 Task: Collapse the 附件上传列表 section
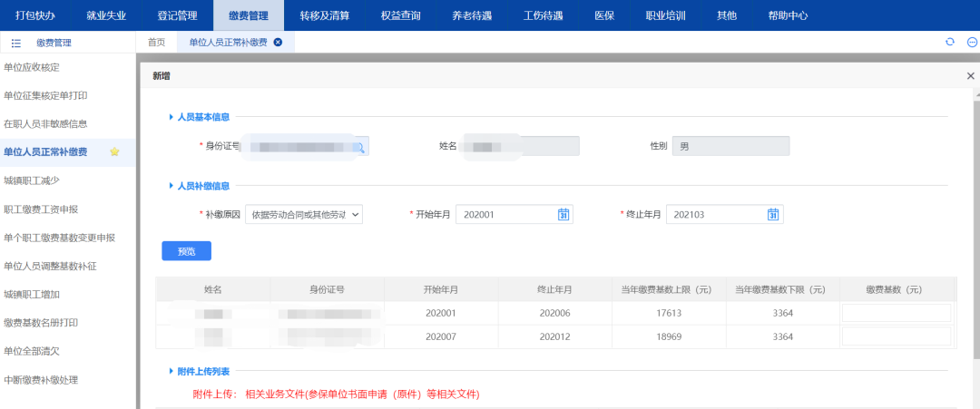pos(171,372)
